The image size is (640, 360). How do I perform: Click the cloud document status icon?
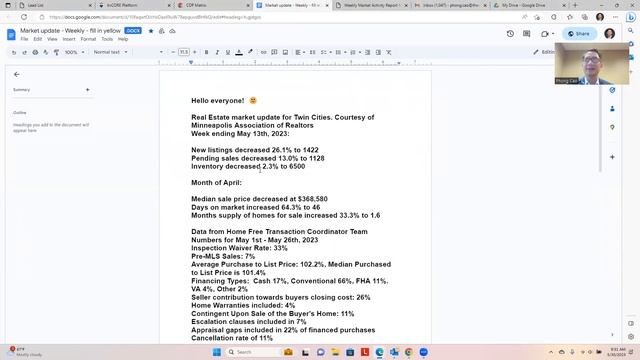[172, 31]
